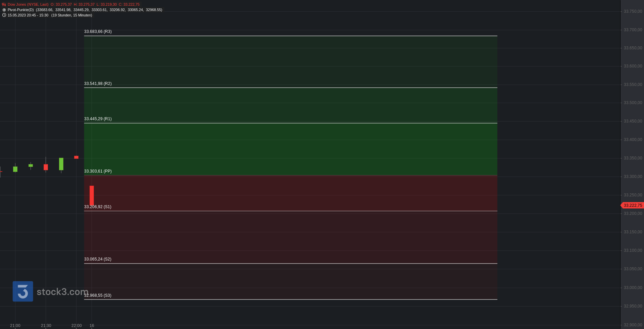Click the 33.500,00 price axis label
Viewport: 644px width, 329px height.
tap(633, 103)
